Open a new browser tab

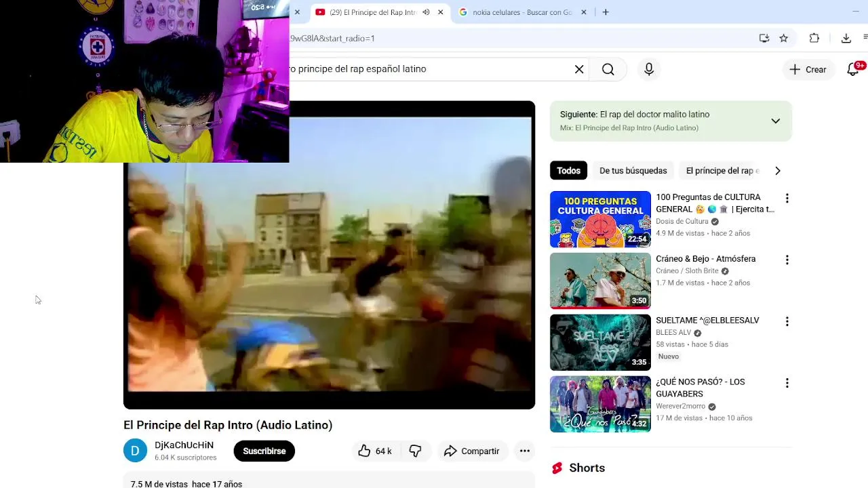pyautogui.click(x=606, y=12)
